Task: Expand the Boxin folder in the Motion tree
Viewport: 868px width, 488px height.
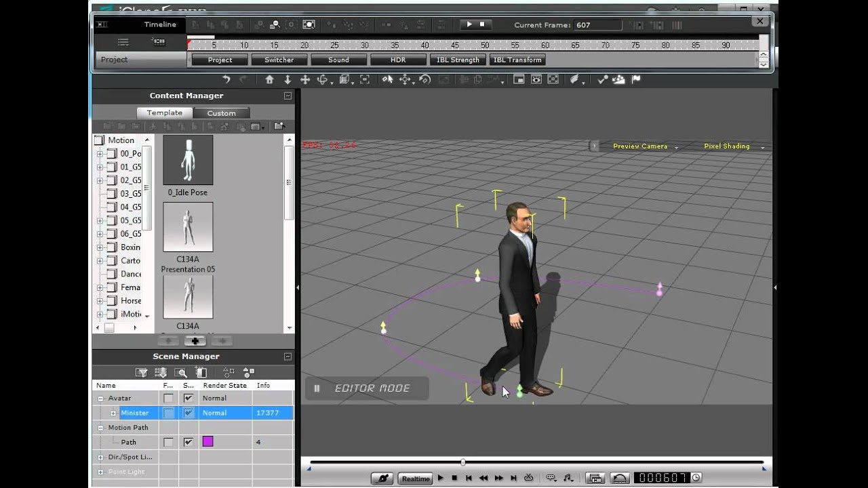Action: pyautogui.click(x=100, y=247)
